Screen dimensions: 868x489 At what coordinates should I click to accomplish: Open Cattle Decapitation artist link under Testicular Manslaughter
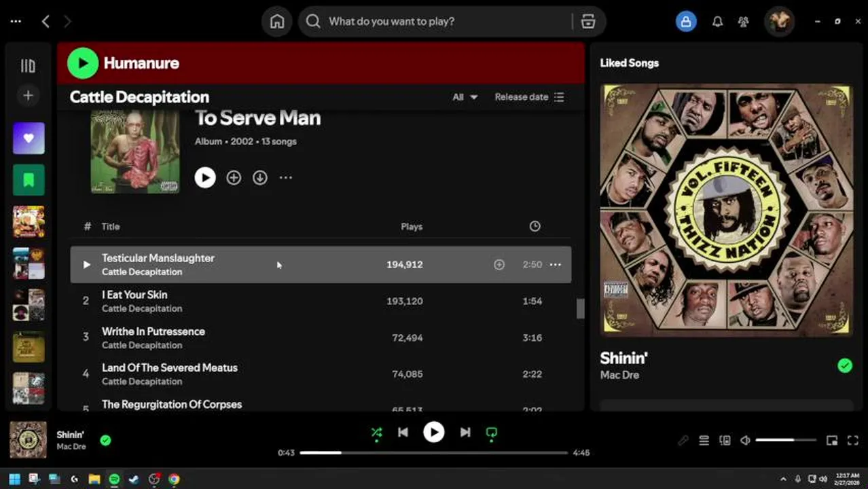[142, 272]
